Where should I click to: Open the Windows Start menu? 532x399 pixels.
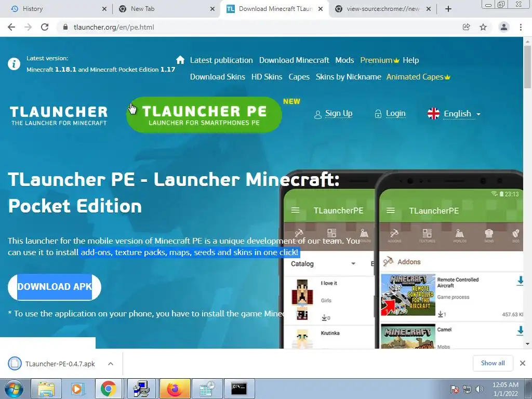point(14,389)
